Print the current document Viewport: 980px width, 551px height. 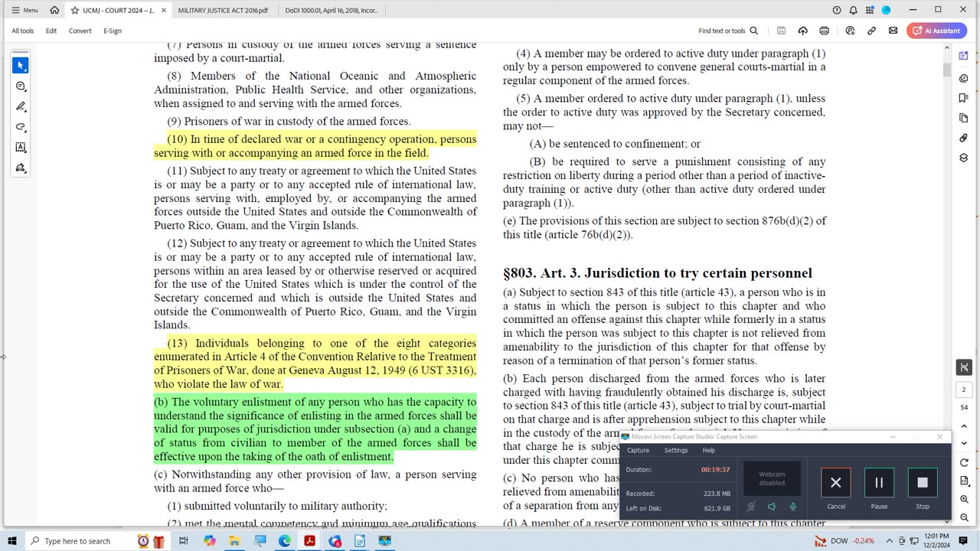coord(824,31)
